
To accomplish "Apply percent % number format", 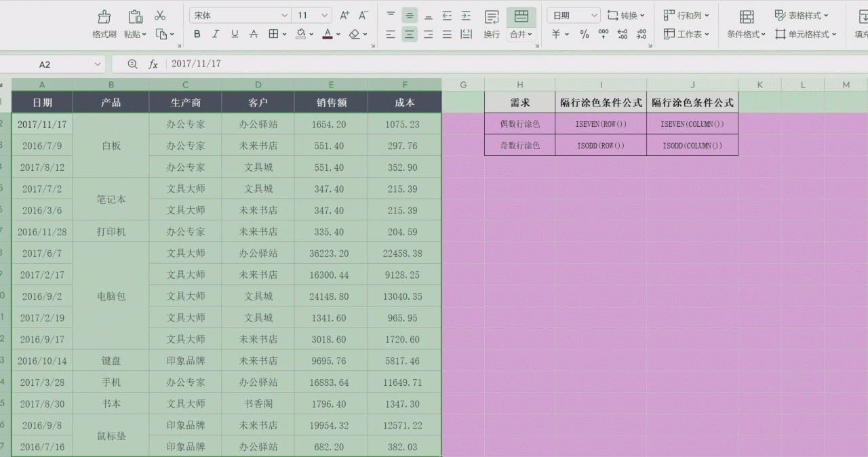I will [585, 34].
